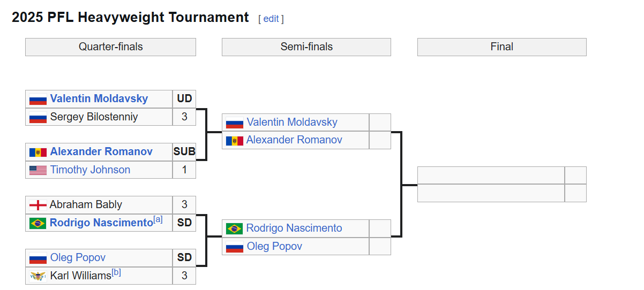Click the Brazilian flag beside Rodrigo Nascimento quarter-final
This screenshot has height=290, width=644.
coord(38,223)
